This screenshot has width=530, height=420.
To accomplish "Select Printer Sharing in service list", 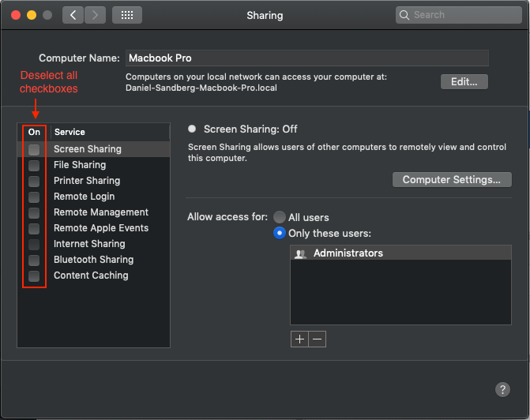I will [94, 181].
